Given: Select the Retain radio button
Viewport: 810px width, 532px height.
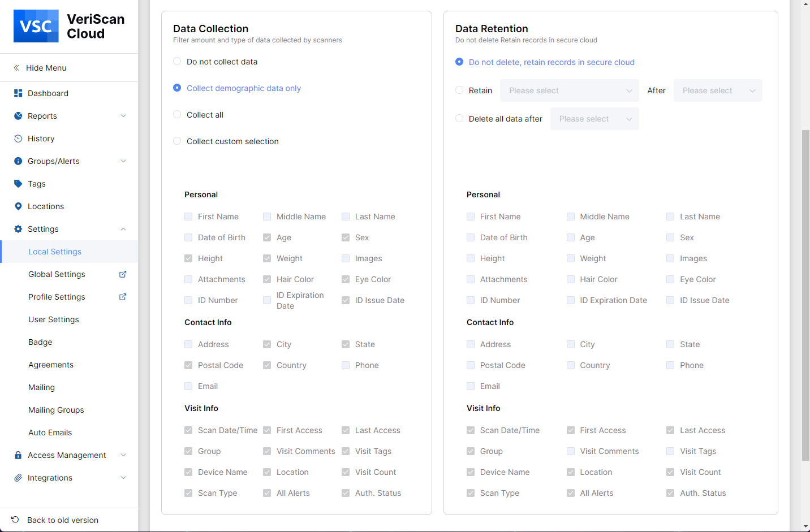Looking at the screenshot, I should [x=459, y=90].
